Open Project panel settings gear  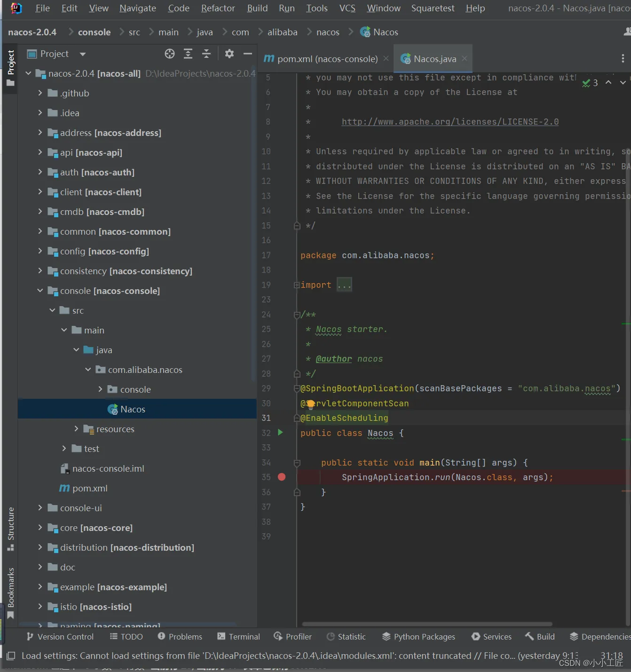tap(229, 54)
